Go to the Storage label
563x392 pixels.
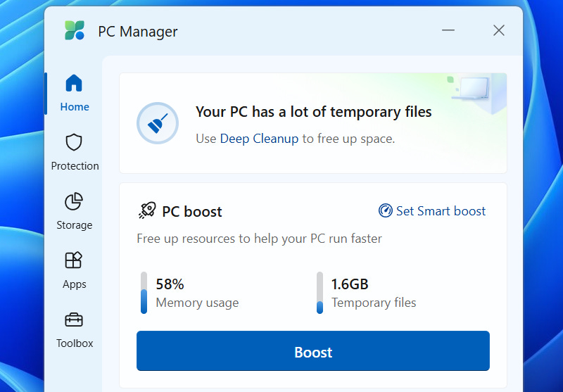coord(75,225)
